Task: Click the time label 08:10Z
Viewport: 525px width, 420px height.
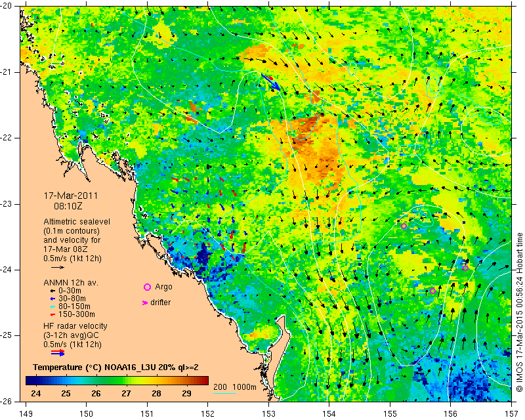Action: pyautogui.click(x=68, y=206)
